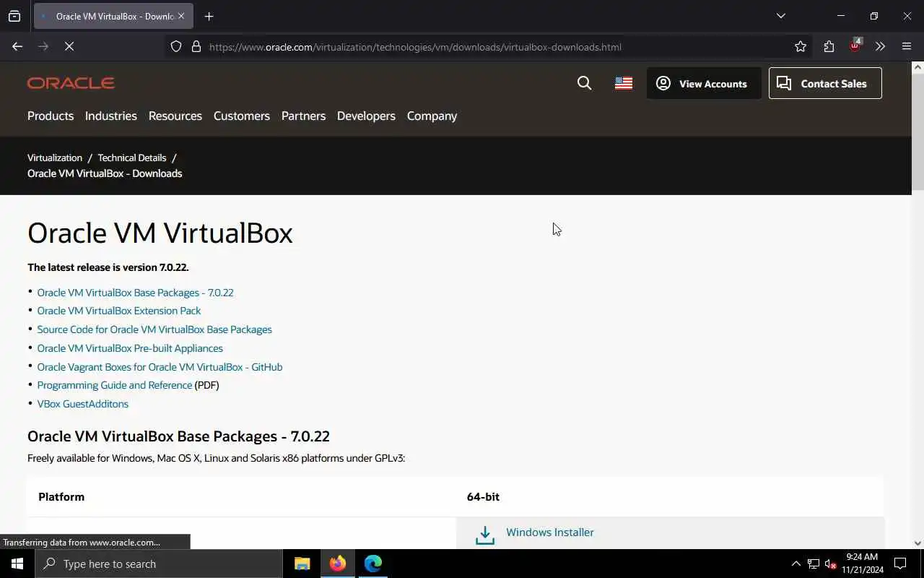Open muted volume tray icon
The width and height of the screenshot is (924, 578).
pos(831,564)
